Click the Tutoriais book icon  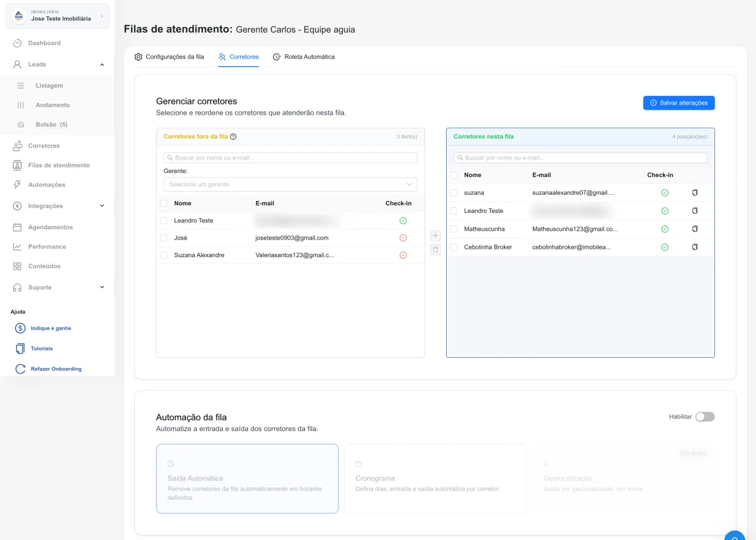[x=20, y=348]
